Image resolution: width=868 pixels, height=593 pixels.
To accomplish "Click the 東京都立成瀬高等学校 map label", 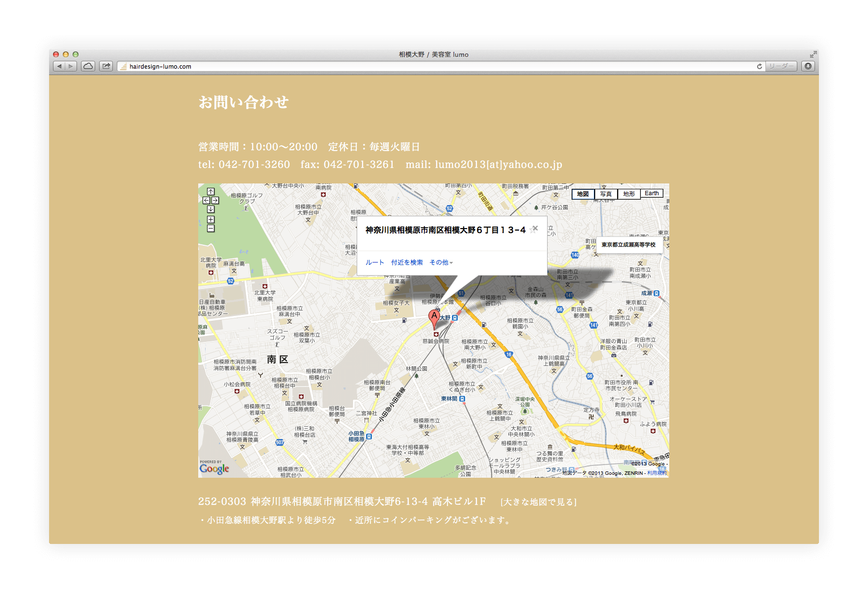I will point(629,245).
